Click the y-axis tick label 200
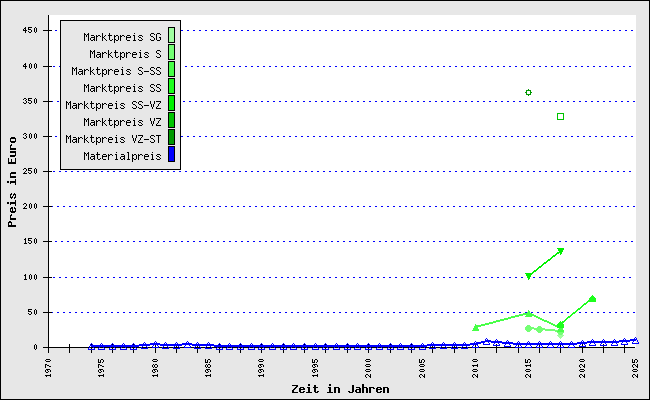 point(30,206)
